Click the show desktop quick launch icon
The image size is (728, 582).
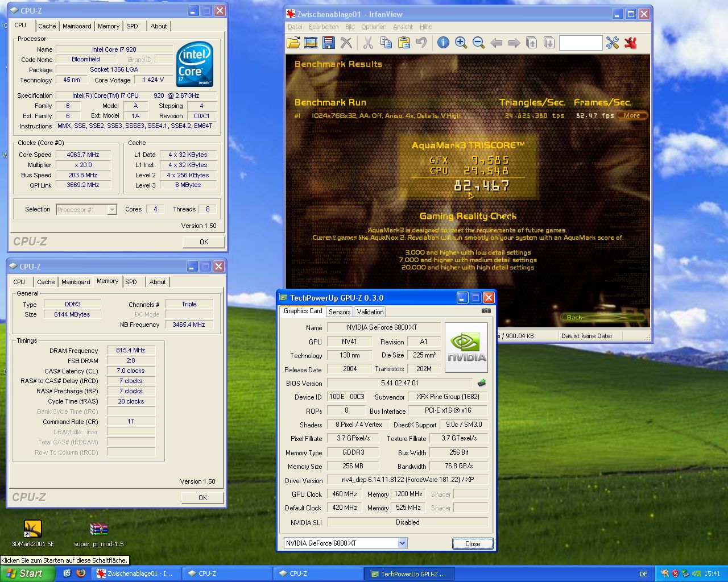[x=67, y=573]
